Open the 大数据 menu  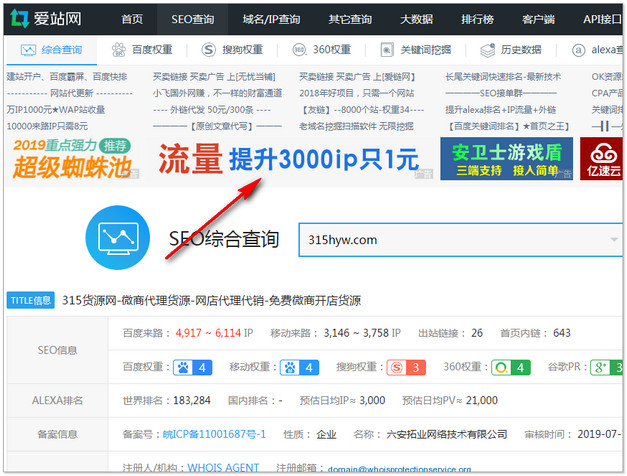pos(416,19)
